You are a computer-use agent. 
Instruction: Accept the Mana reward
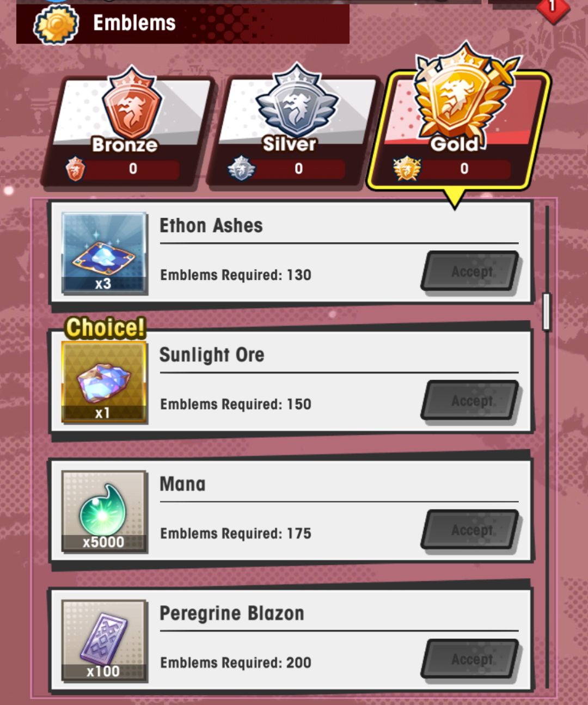coord(471,530)
